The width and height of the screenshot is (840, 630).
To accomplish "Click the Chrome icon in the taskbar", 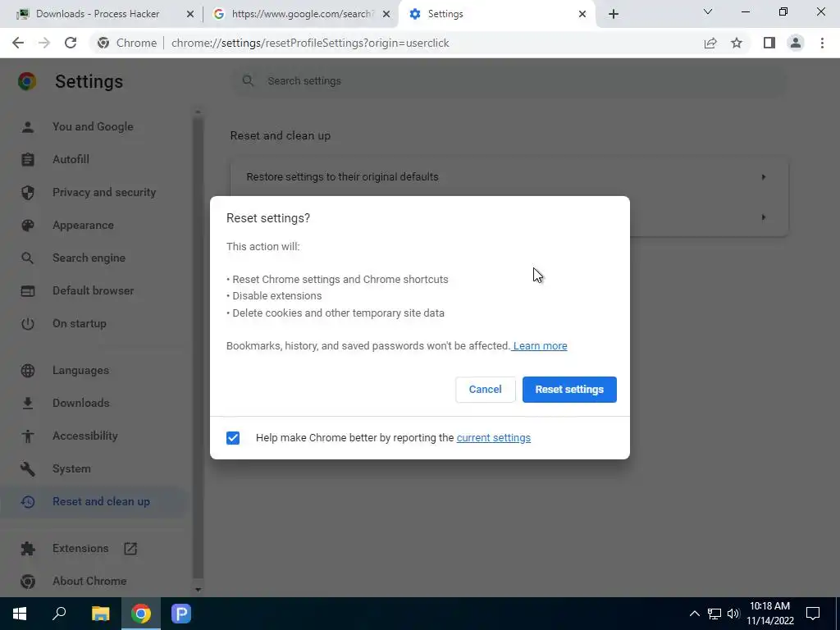I will (141, 614).
